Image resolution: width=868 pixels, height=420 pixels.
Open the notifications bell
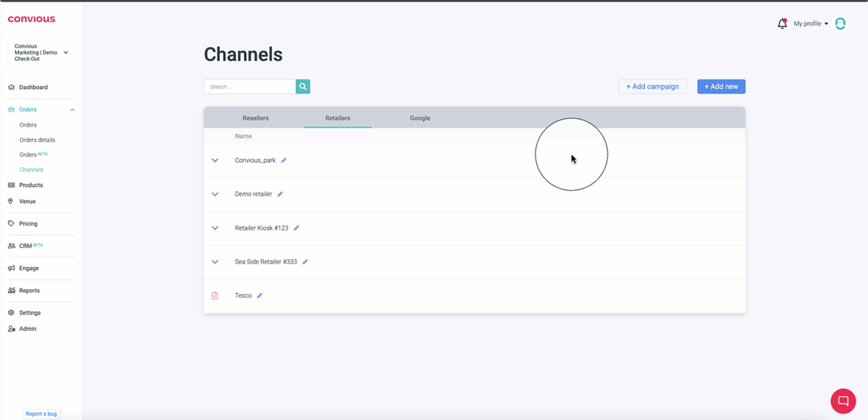(782, 23)
